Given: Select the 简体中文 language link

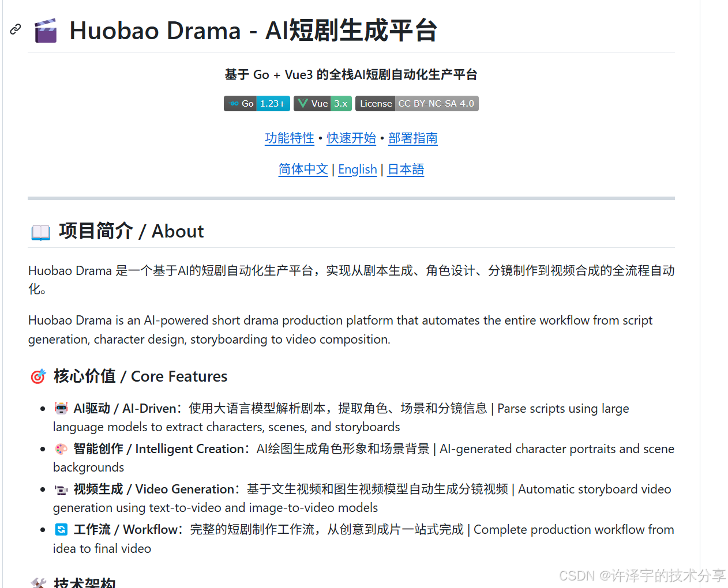Looking at the screenshot, I should click(x=303, y=169).
